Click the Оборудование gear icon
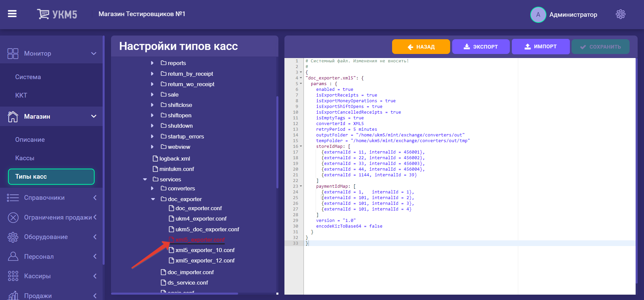Image resolution: width=644 pixels, height=300 pixels. pos(13,237)
